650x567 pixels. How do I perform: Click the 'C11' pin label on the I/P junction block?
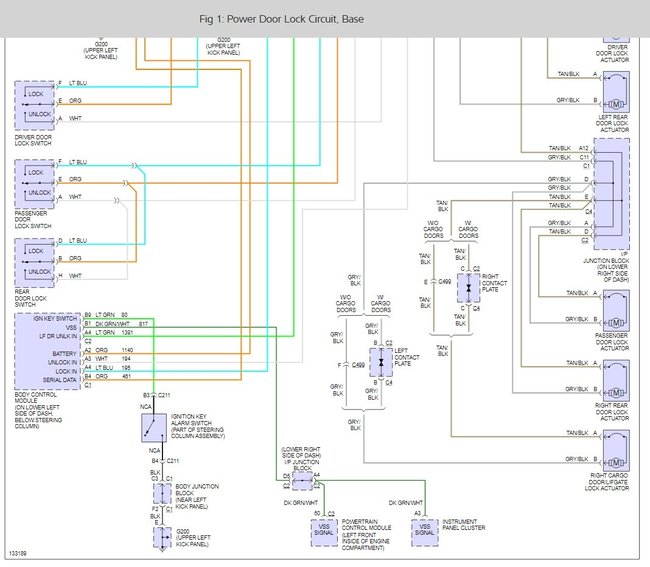(x=584, y=157)
